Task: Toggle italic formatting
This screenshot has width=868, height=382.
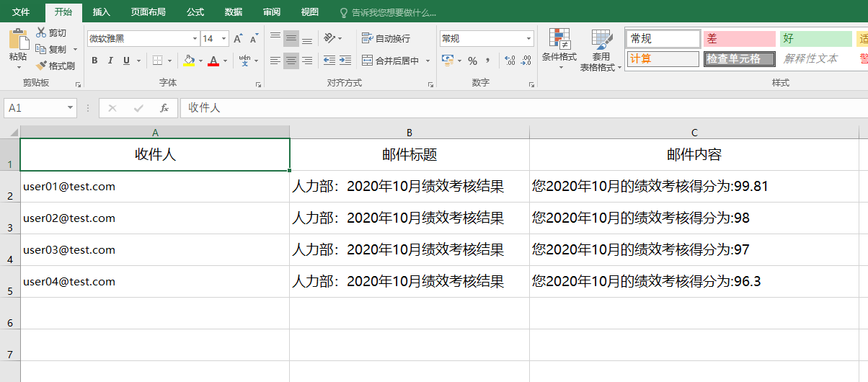Action: click(110, 61)
